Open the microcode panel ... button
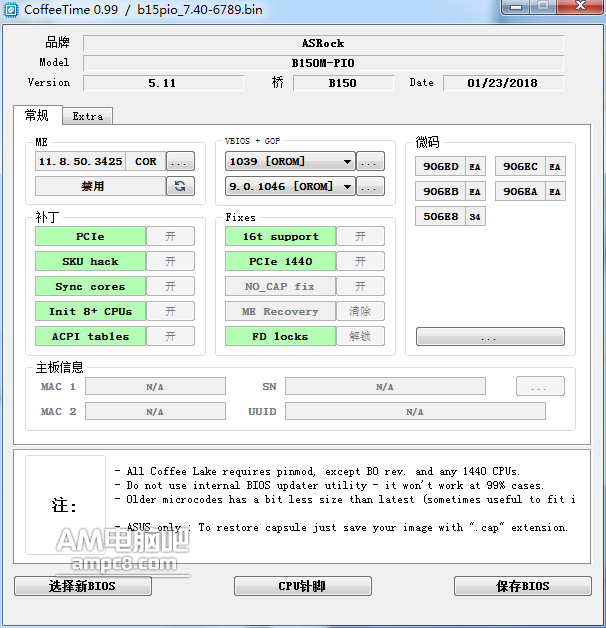 490,336
